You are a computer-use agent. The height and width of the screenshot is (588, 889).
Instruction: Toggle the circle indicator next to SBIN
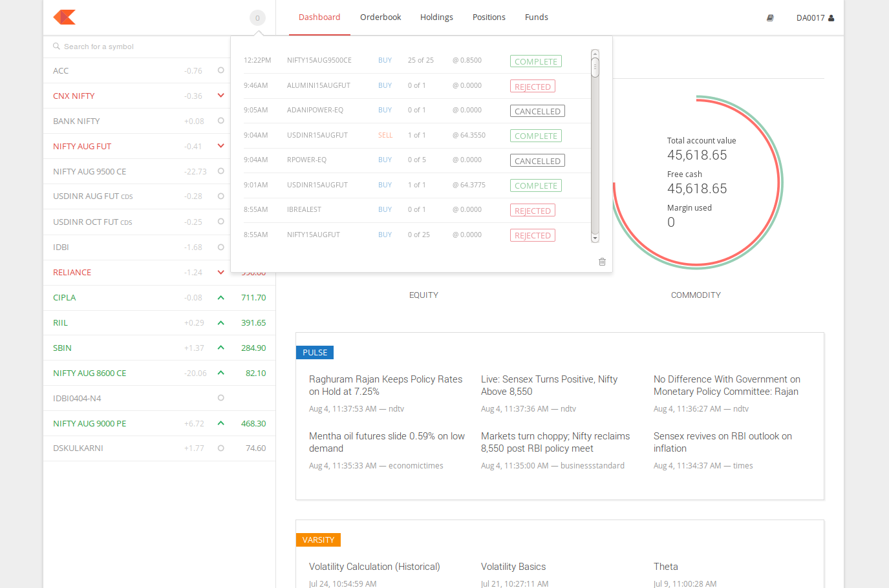tap(221, 348)
